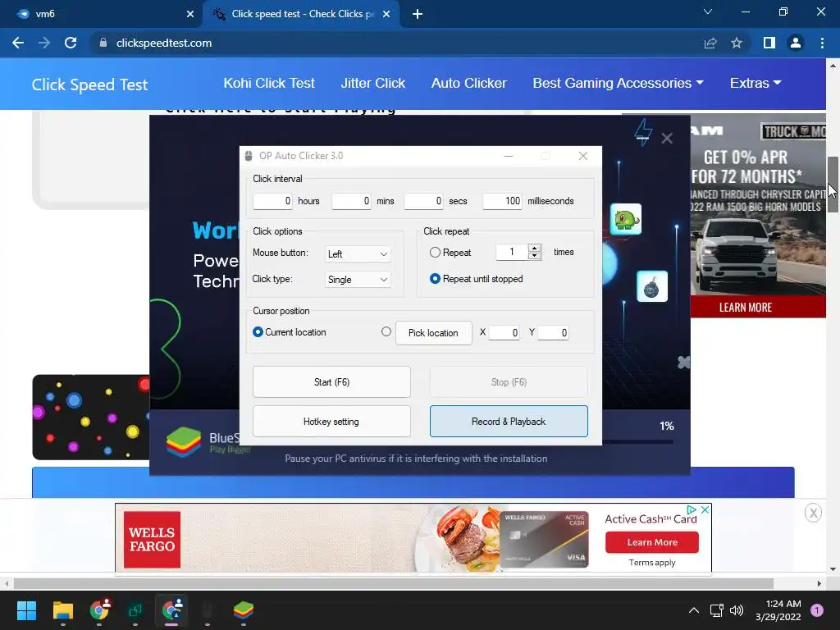
Task: Click the repeat times number field
Action: coord(512,252)
